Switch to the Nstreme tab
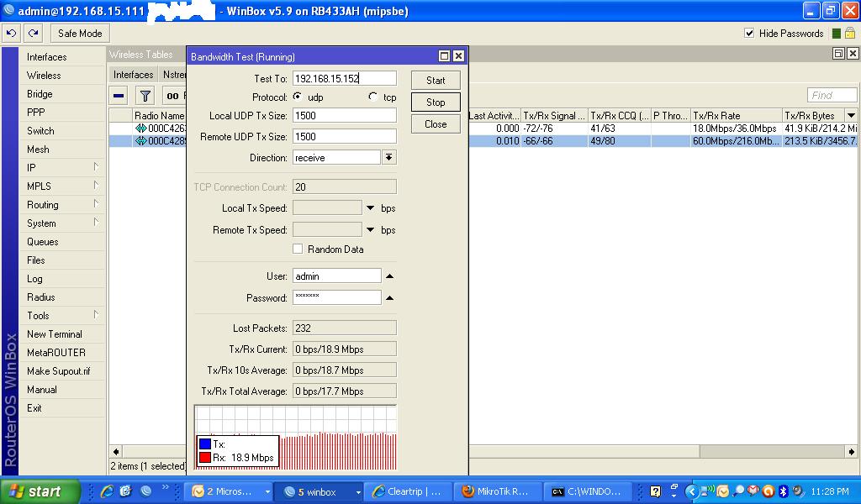This screenshot has height=504, width=861. pos(175,74)
